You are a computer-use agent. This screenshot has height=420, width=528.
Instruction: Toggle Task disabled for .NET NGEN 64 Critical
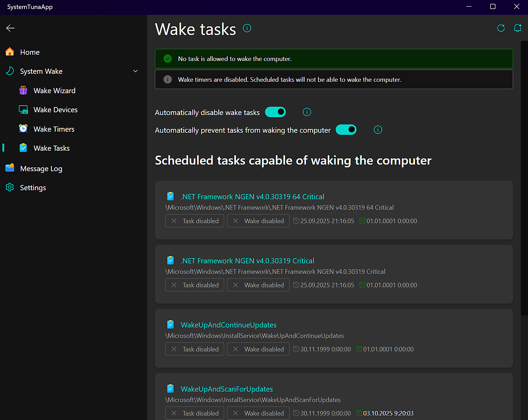pyautogui.click(x=195, y=221)
